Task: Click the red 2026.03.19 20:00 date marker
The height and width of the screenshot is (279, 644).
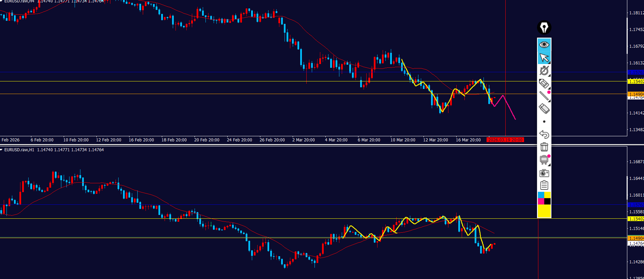Action: 505,140
